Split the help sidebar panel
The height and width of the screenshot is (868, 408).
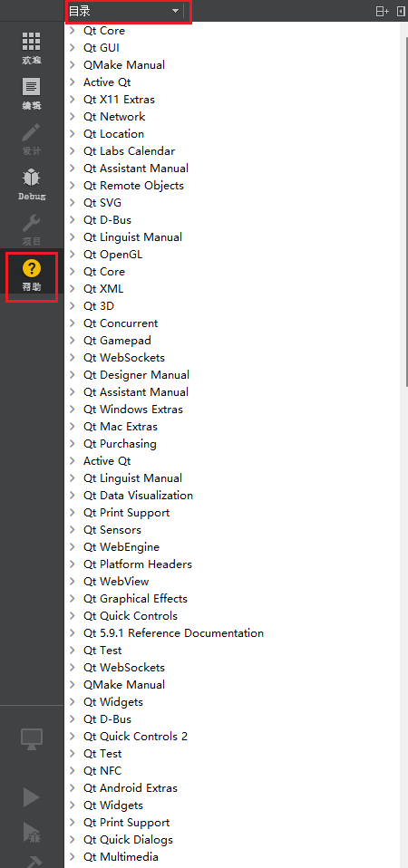coord(382,11)
